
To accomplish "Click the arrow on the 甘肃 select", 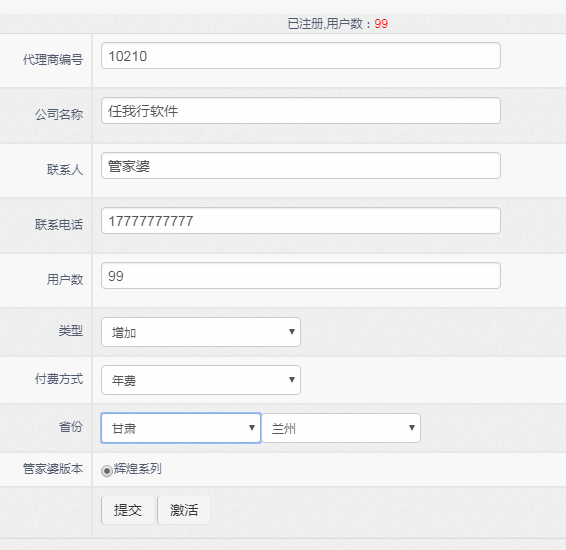I will tap(252, 428).
